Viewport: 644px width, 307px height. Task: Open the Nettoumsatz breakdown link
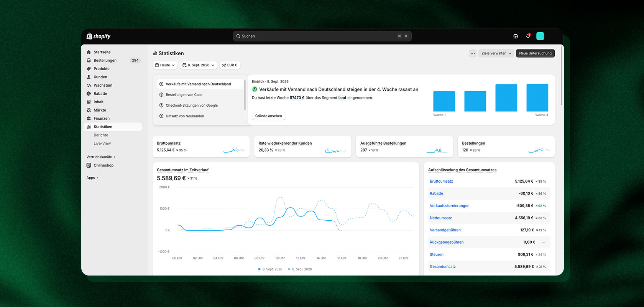(441, 218)
